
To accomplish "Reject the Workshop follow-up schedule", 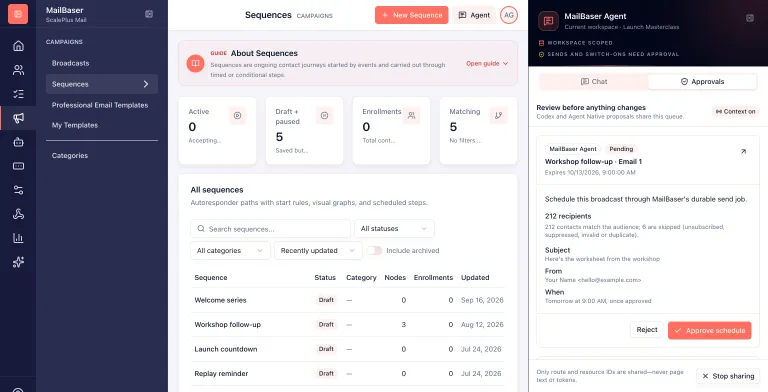I will [x=647, y=330].
